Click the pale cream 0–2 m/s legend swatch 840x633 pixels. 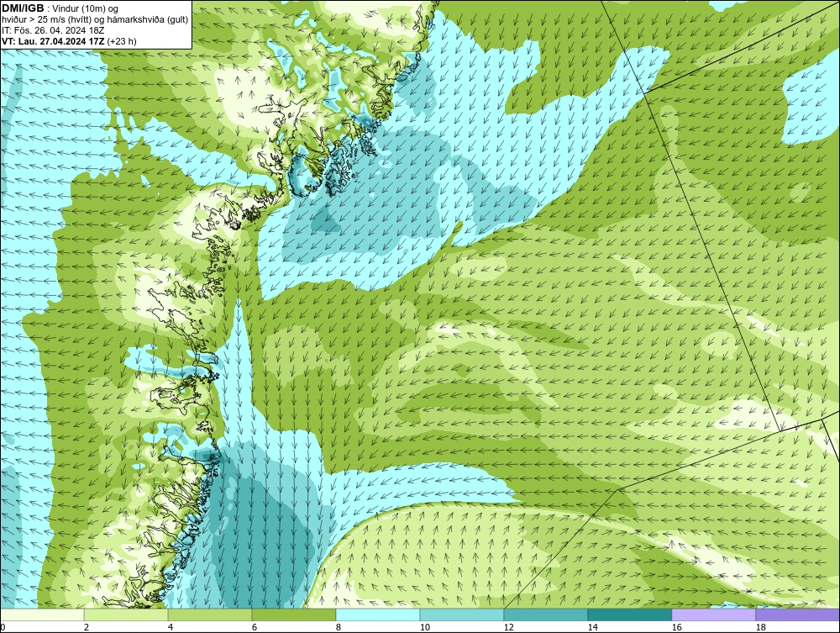coord(42,615)
